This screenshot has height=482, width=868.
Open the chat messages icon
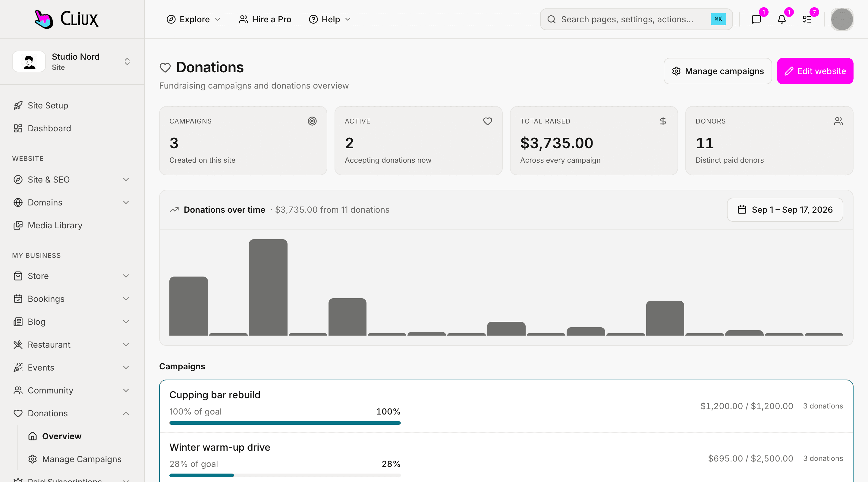coord(756,19)
